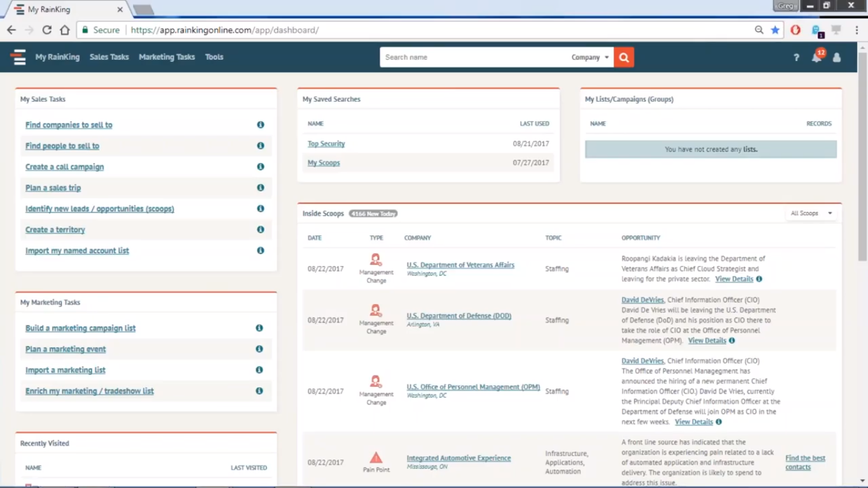Click info icon after OPM View Details
The height and width of the screenshot is (488, 868).
pyautogui.click(x=719, y=422)
